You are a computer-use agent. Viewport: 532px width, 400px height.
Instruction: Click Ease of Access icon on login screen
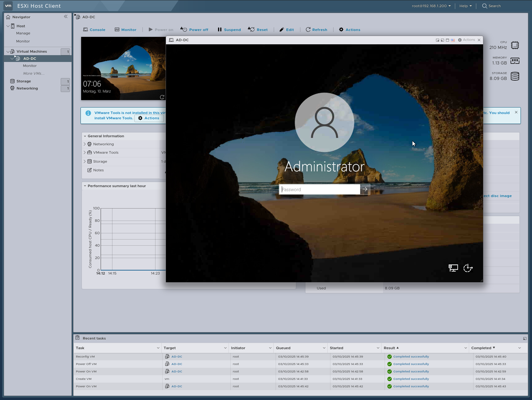468,268
